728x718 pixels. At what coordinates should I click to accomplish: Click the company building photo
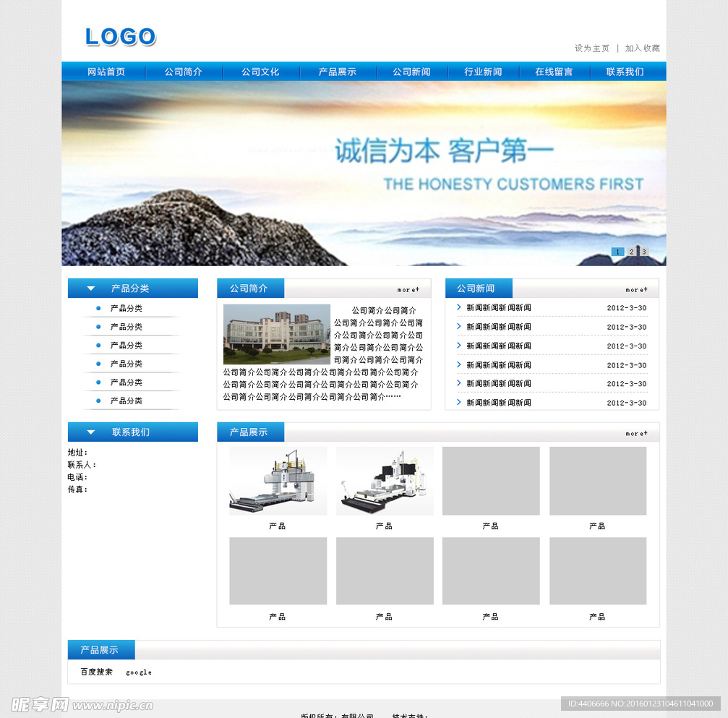277,334
